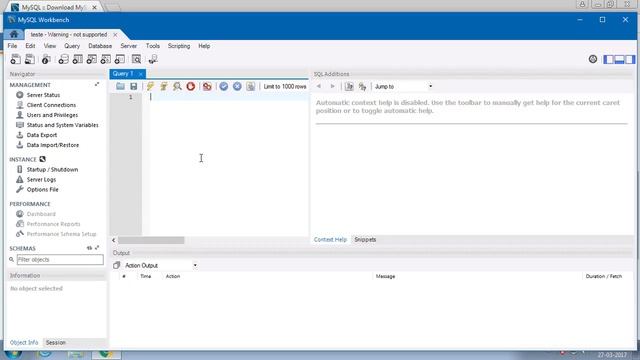Click the Output clear list icon
The image size is (640, 360).
click(117, 265)
